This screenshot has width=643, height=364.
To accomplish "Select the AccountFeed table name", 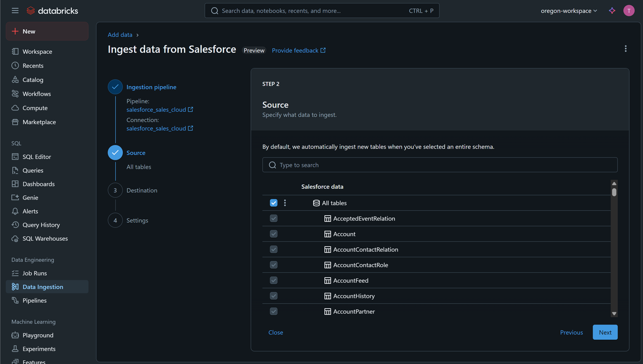I will (351, 280).
